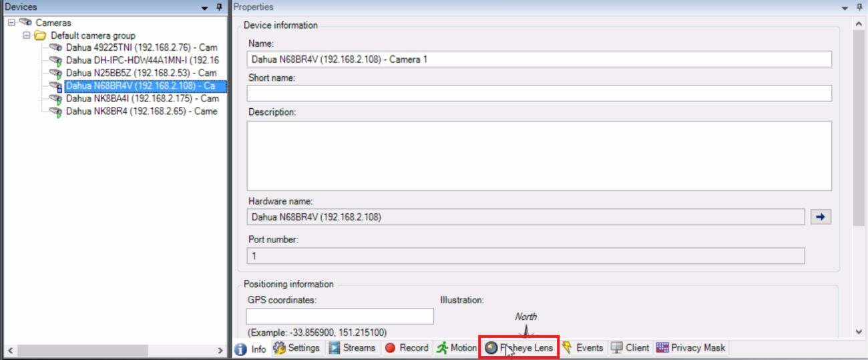Click the Short name input field
Image resolution: width=868 pixels, height=360 pixels.
pyautogui.click(x=539, y=93)
